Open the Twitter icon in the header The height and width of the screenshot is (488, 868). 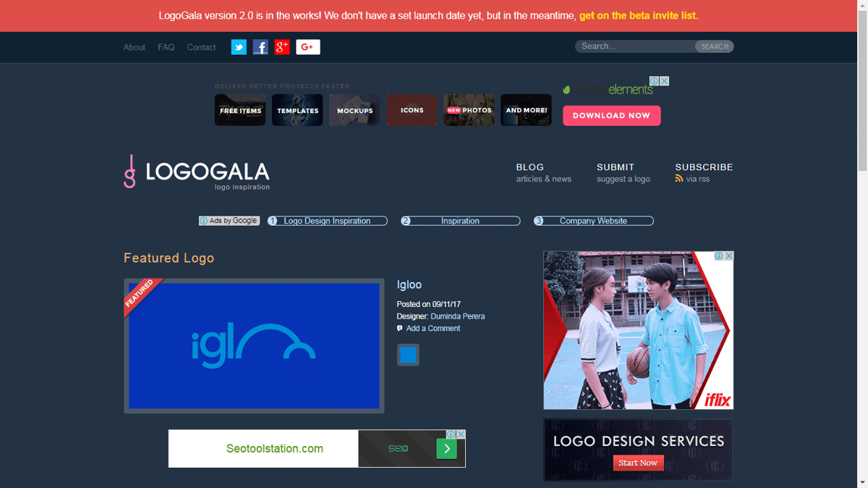coord(239,47)
